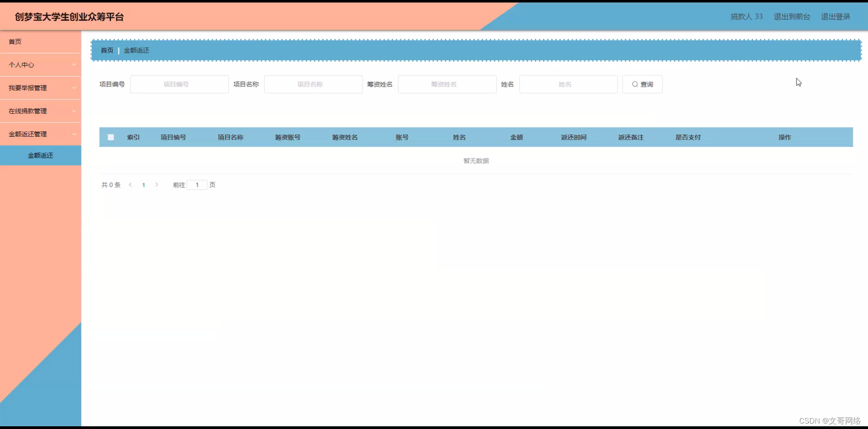The image size is (868, 429).
Task: Click the 索引 column header
Action: coord(133,137)
